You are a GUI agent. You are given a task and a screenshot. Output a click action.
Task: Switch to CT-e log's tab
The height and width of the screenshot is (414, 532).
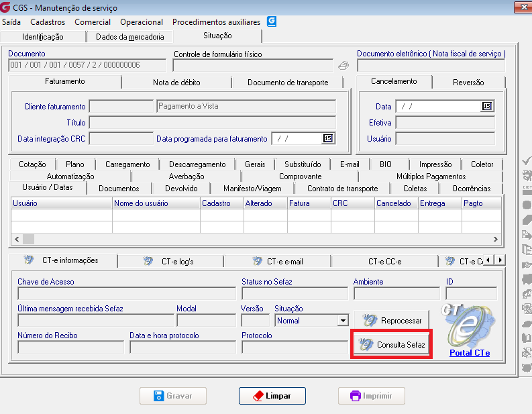(x=170, y=262)
